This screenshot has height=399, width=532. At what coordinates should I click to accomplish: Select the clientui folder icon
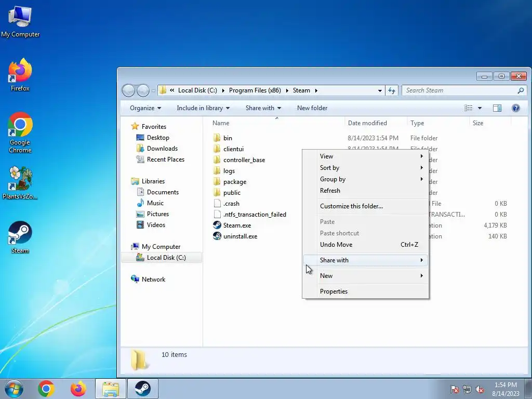[217, 149]
